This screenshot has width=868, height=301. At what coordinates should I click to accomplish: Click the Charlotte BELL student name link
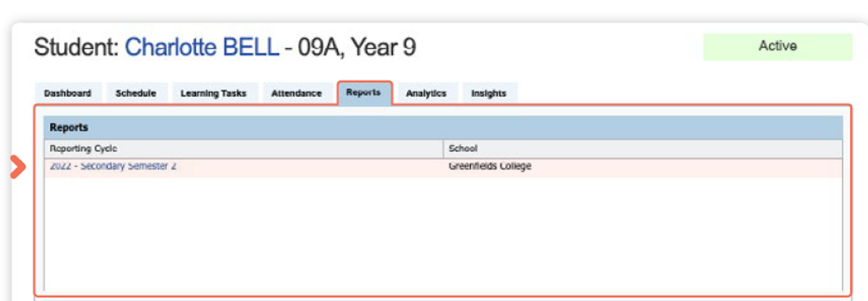click(202, 48)
